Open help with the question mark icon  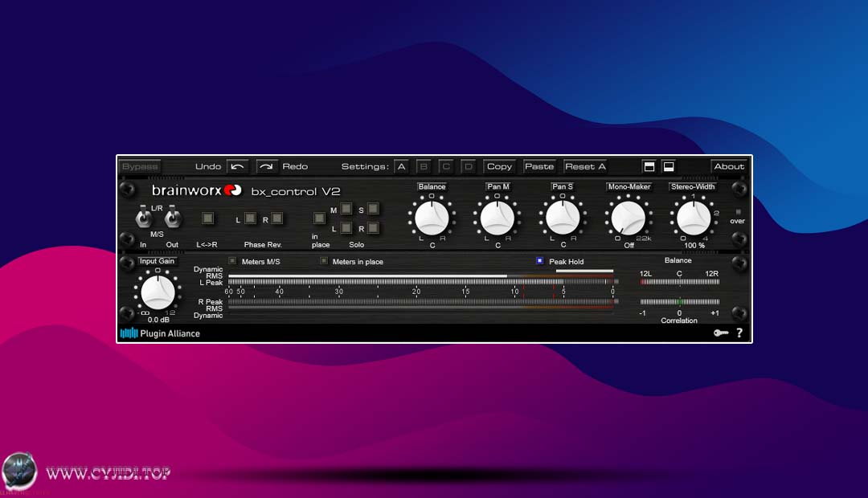[739, 333]
